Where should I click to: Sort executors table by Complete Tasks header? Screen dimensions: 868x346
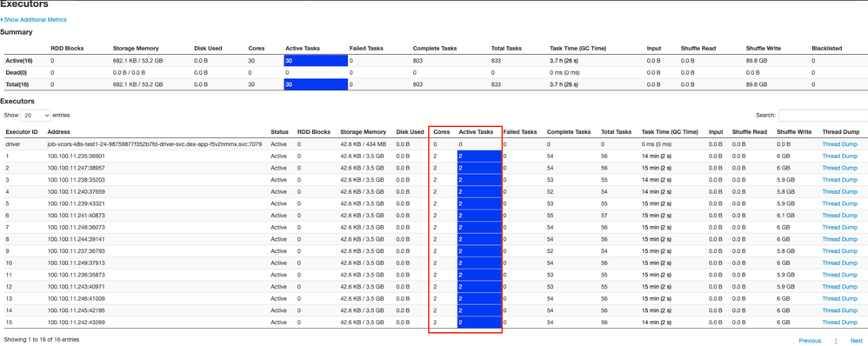point(569,132)
